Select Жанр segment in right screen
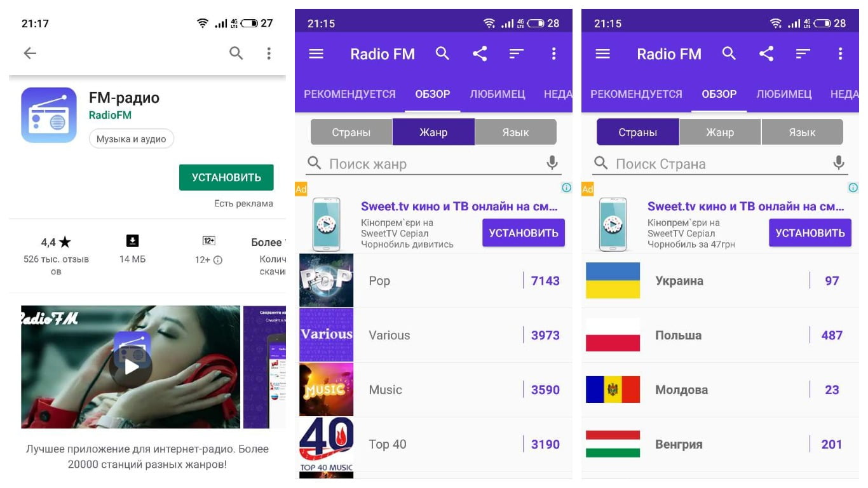The height and width of the screenshot is (488, 868). pos(720,132)
